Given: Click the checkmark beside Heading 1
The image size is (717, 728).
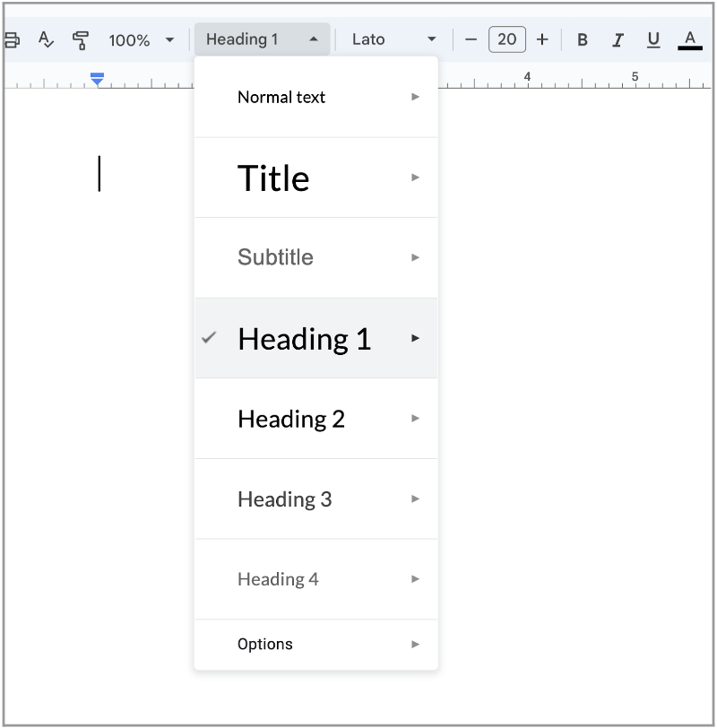Looking at the screenshot, I should coord(209,338).
